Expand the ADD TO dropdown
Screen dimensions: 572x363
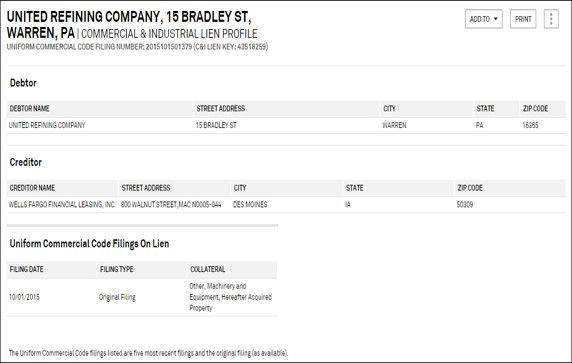(483, 19)
